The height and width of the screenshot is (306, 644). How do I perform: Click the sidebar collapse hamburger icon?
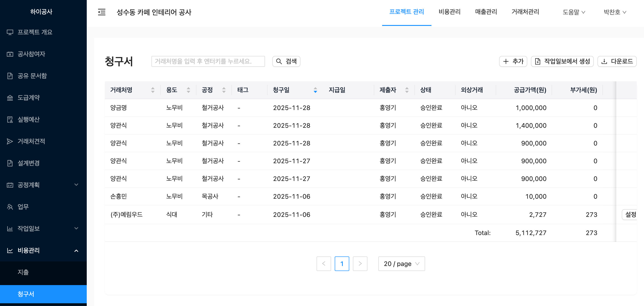(x=102, y=12)
